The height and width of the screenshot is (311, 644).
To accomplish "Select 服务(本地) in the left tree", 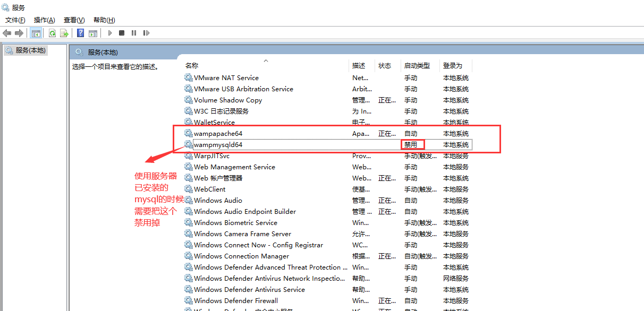I will [x=31, y=50].
